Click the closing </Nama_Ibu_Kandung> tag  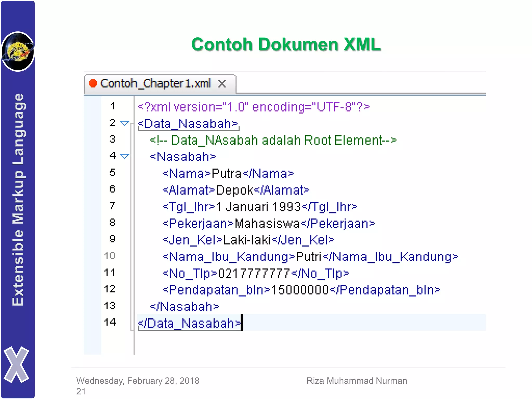click(390, 257)
